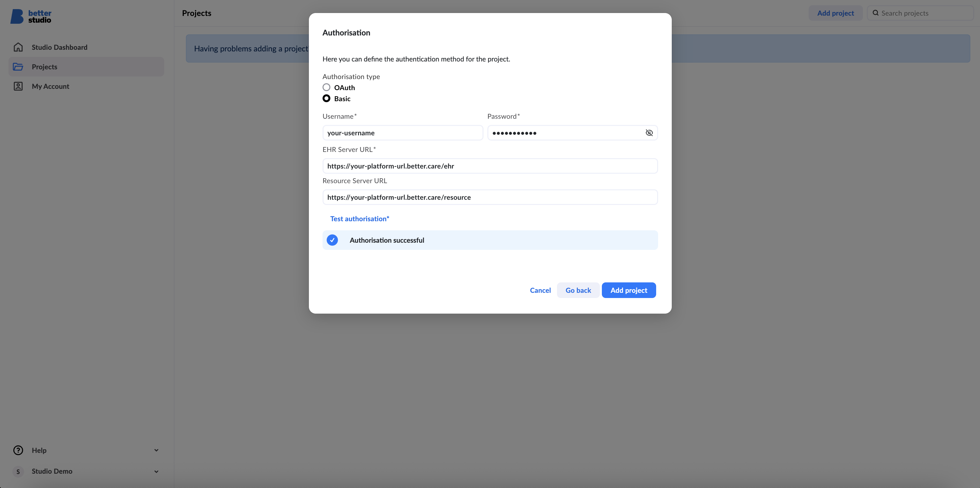Expand the Studio Demo user chevron
This screenshot has height=488, width=980.
pyautogui.click(x=156, y=472)
